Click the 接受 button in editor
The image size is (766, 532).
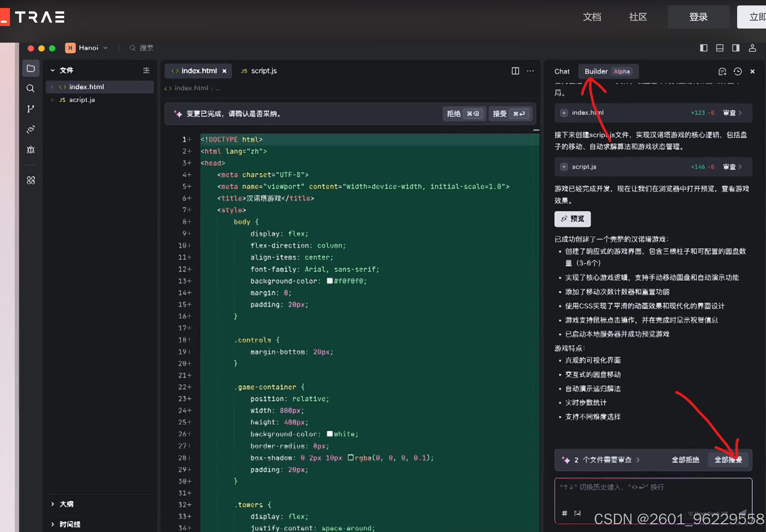pyautogui.click(x=510, y=114)
